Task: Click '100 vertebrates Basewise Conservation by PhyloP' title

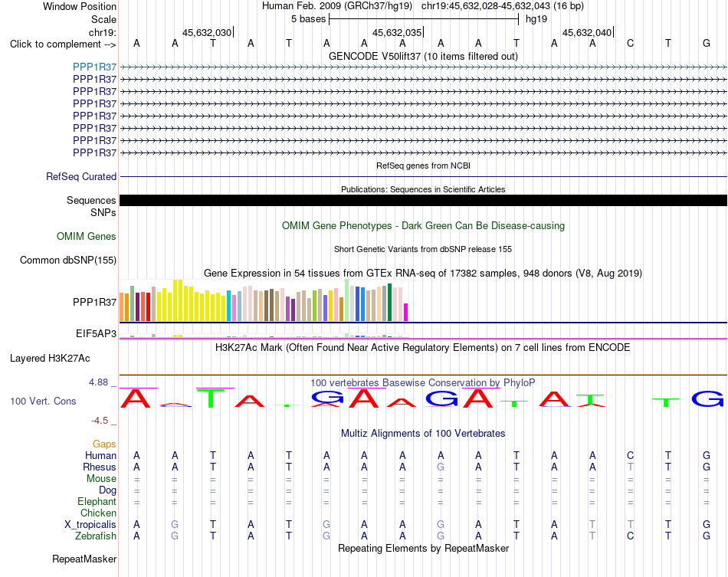Action: click(x=423, y=383)
